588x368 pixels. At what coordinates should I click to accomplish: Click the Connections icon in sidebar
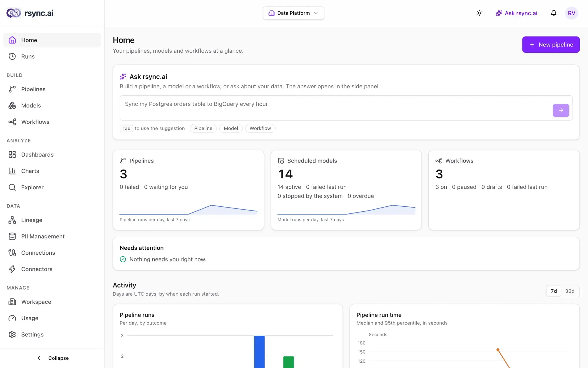pyautogui.click(x=12, y=253)
